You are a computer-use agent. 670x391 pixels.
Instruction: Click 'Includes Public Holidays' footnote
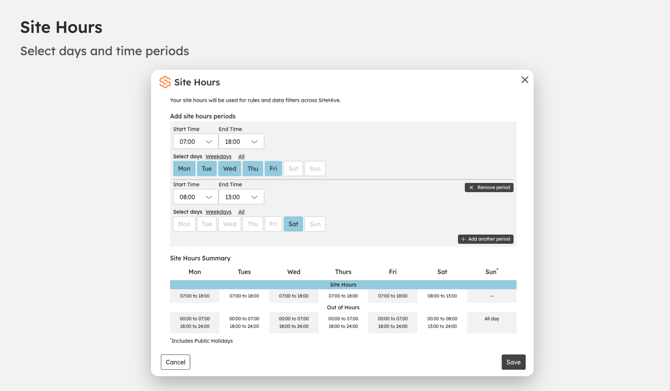(201, 341)
